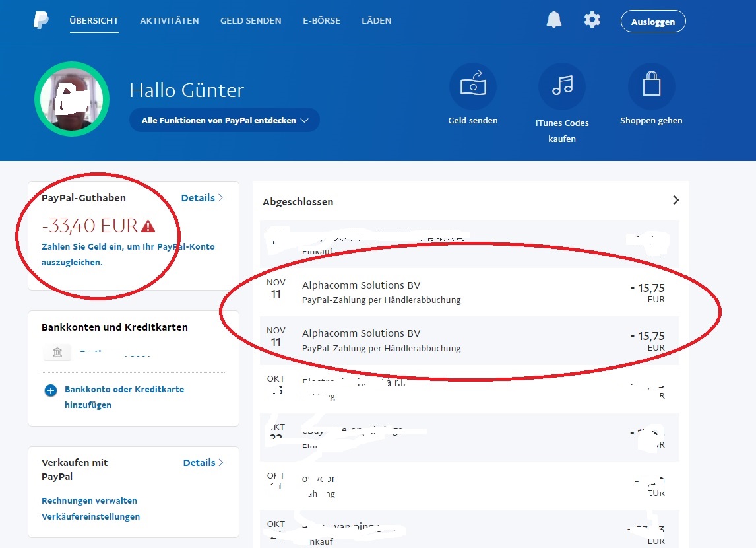
Task: Click the iTunes Codes kaufen label
Action: point(562,131)
